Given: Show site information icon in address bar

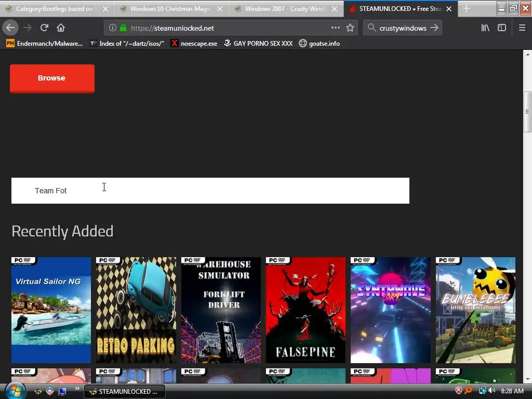Looking at the screenshot, I should point(113,28).
